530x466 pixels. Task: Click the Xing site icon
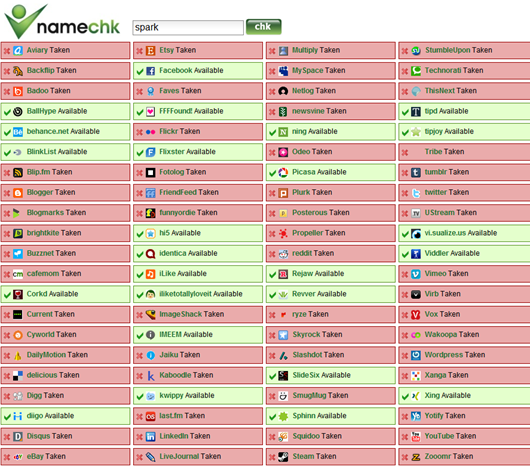coord(416,396)
